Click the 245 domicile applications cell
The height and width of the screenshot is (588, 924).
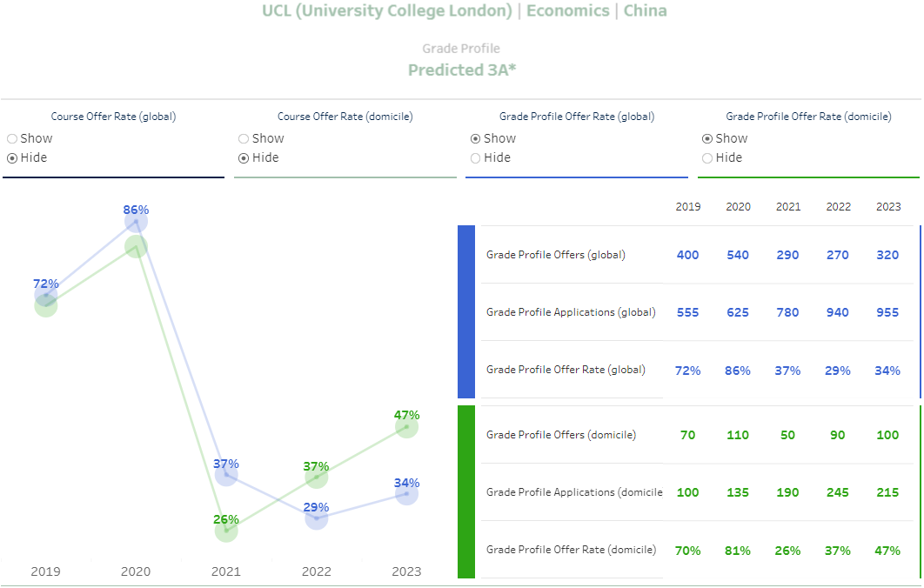coord(837,492)
